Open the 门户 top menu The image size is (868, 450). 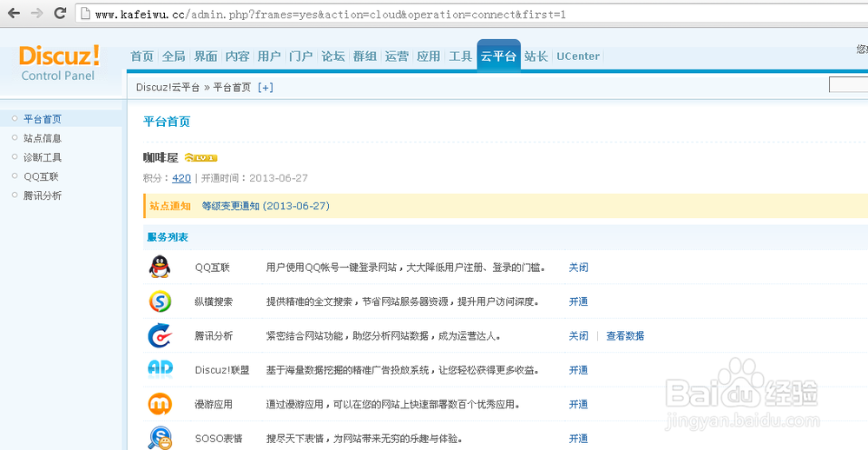tap(301, 56)
